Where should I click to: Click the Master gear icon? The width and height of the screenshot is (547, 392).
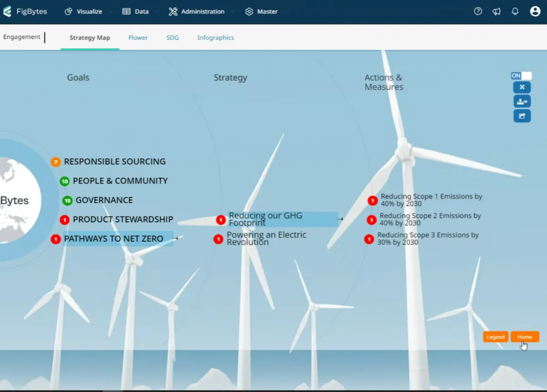[249, 11]
